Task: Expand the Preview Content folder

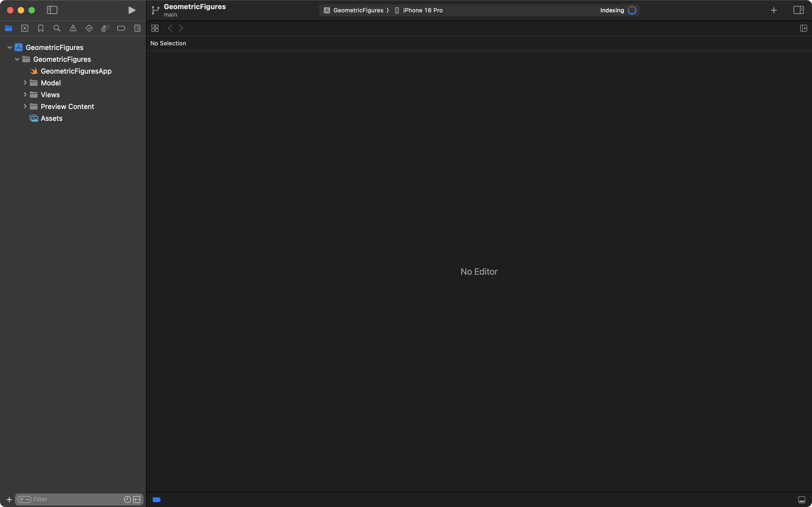Action: [25, 106]
